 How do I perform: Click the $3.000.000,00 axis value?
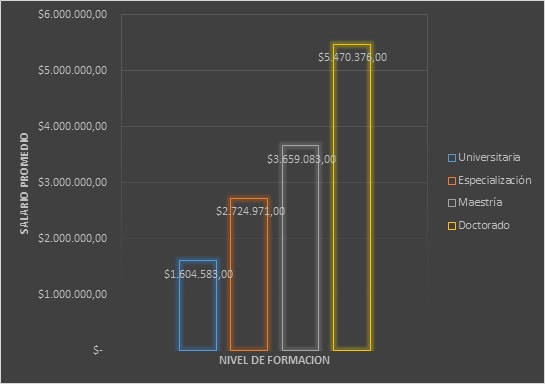point(72,182)
